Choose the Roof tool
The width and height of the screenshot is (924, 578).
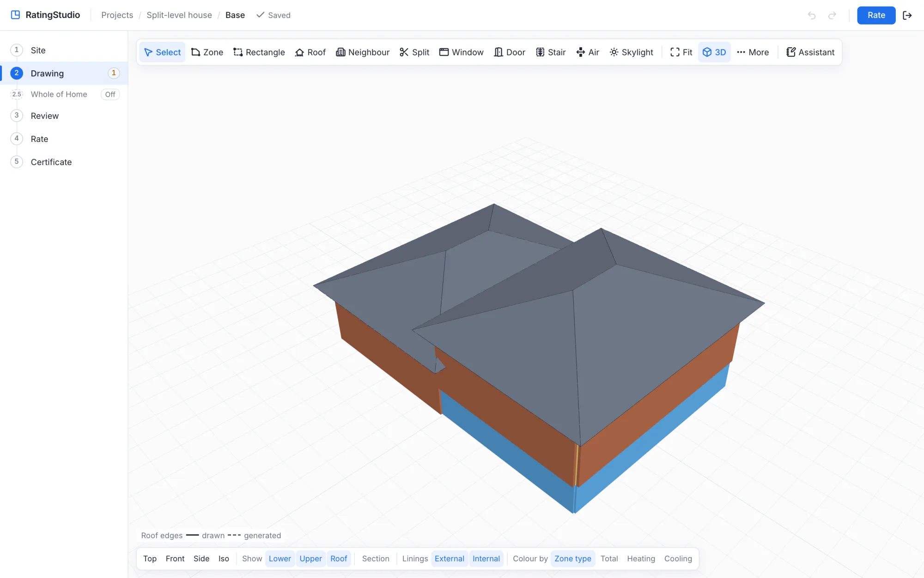[310, 52]
